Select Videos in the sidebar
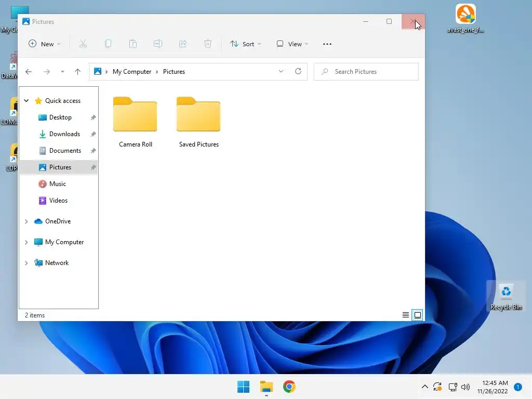This screenshot has width=532, height=399. pyautogui.click(x=58, y=201)
